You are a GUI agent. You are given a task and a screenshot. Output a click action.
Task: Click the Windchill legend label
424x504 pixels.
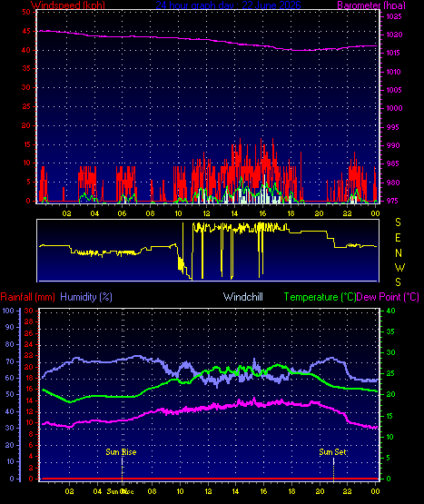pos(243,297)
